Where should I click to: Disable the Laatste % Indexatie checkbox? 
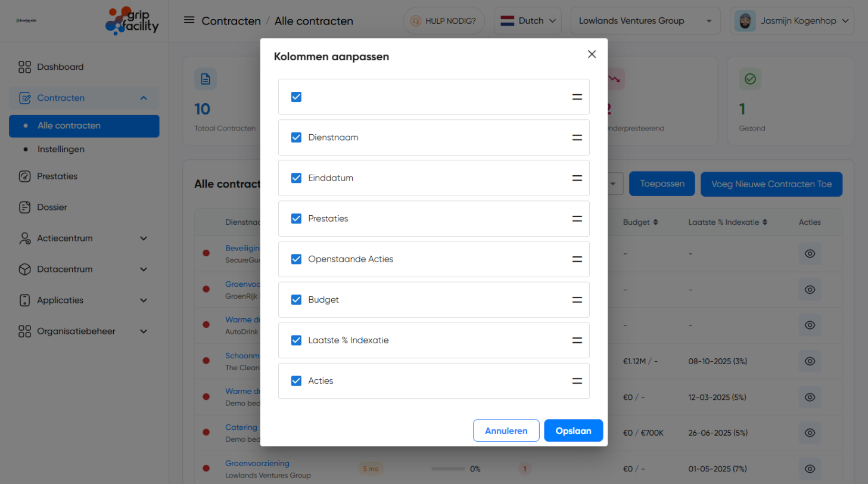[x=296, y=340]
